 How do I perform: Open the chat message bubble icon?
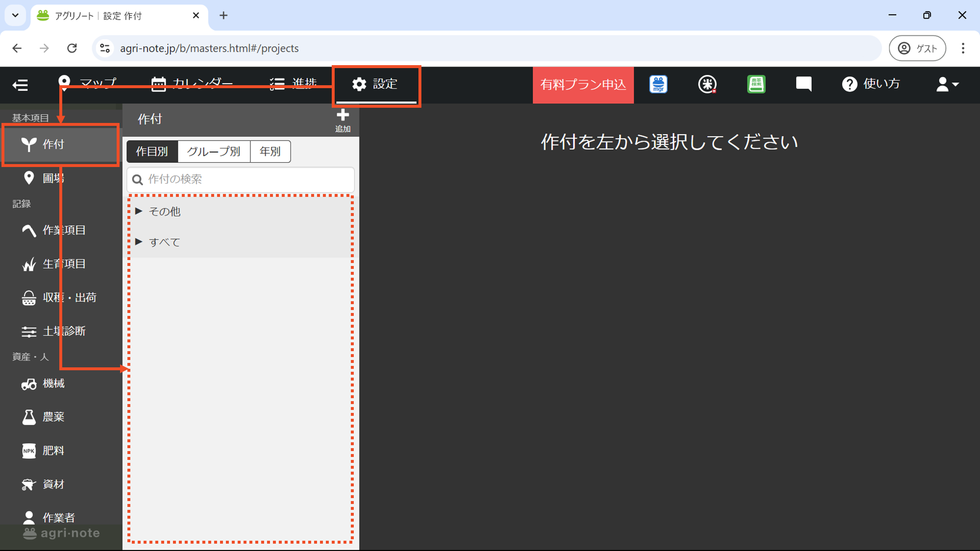point(804,84)
